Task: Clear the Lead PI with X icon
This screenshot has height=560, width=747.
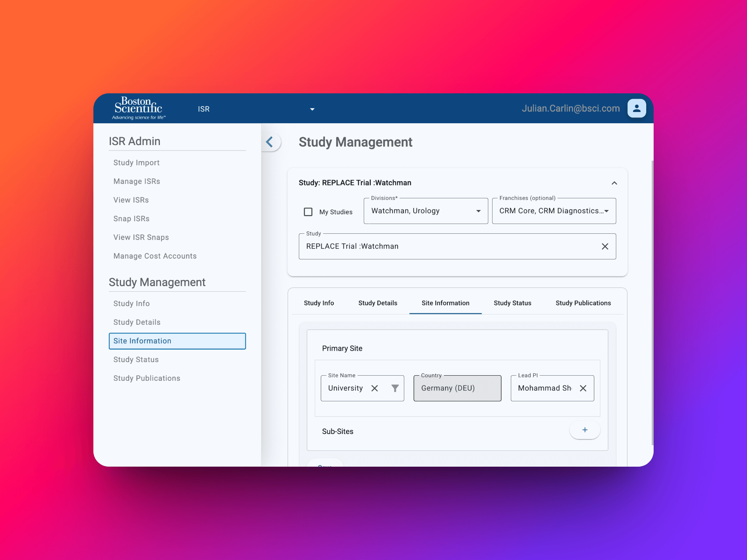Action: tap(583, 388)
